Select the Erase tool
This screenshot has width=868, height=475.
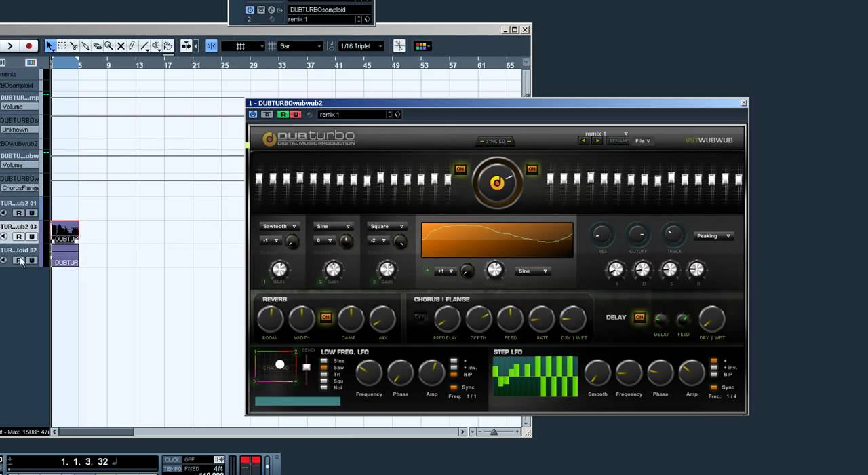tap(97, 46)
